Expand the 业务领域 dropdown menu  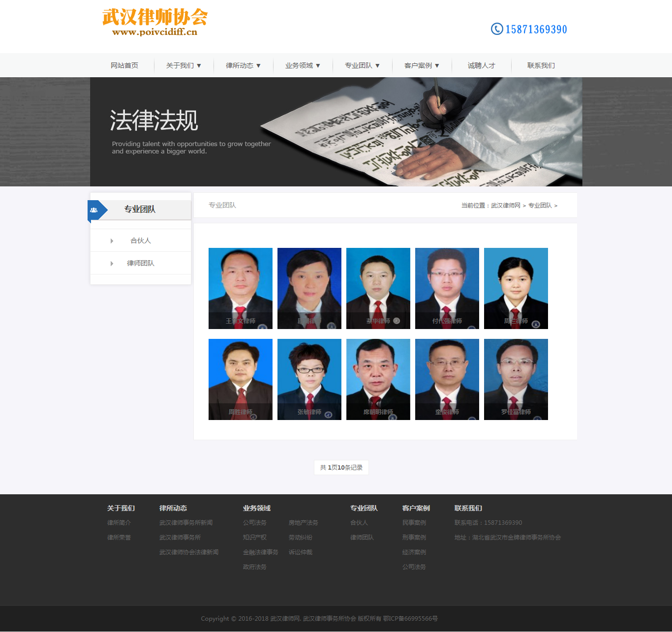[303, 65]
